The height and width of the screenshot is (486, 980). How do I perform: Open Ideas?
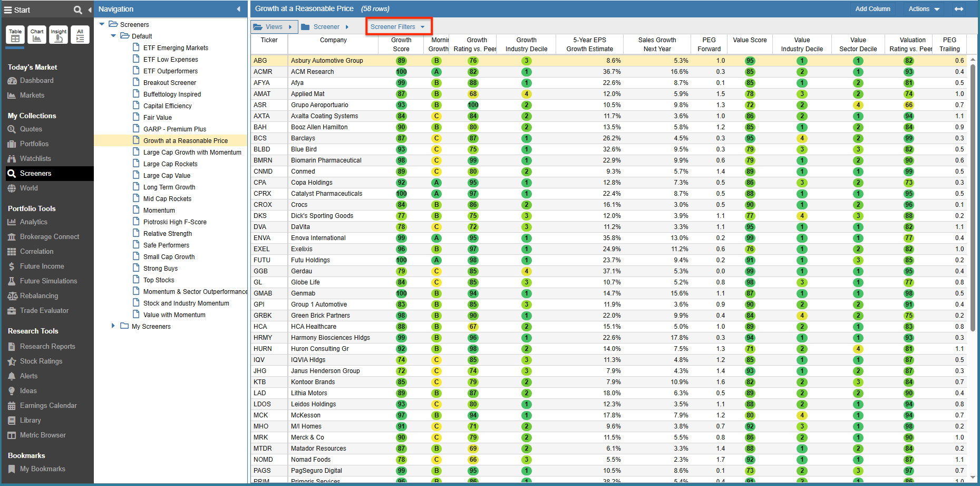[28, 391]
